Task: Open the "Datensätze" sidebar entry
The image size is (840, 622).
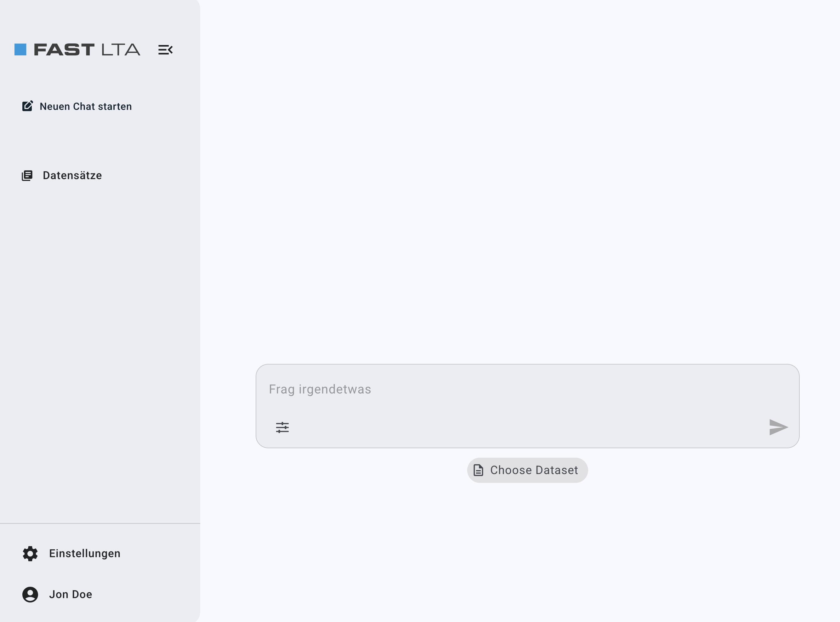Action: [x=72, y=175]
